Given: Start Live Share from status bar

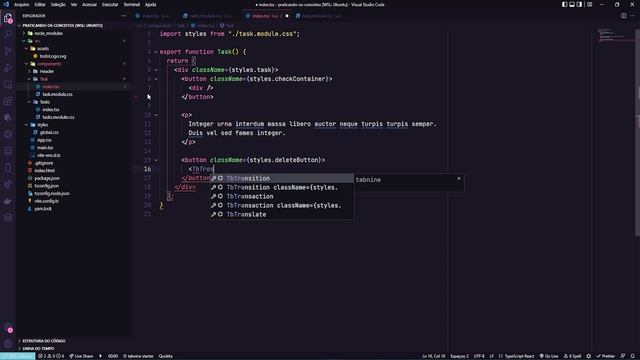Looking at the screenshot, I should point(81,356).
